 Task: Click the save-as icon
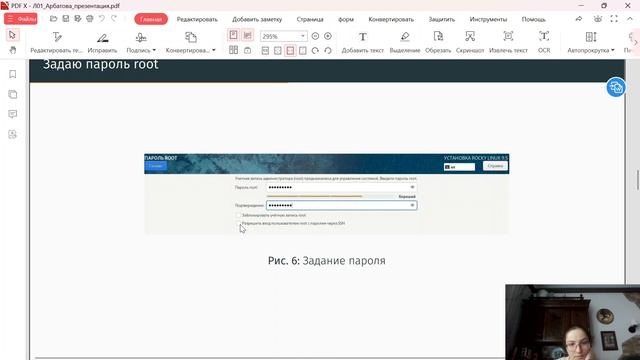click(x=78, y=19)
